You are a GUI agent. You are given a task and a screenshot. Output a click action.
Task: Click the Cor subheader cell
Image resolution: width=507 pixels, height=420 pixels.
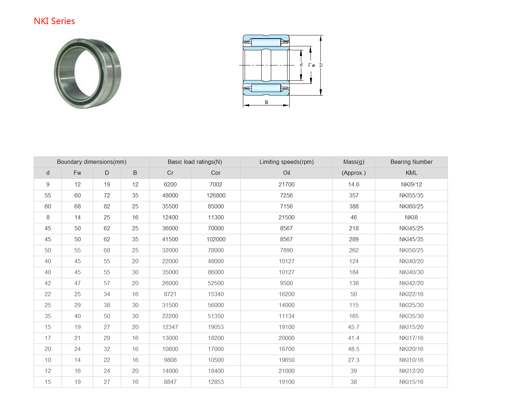[x=216, y=173]
